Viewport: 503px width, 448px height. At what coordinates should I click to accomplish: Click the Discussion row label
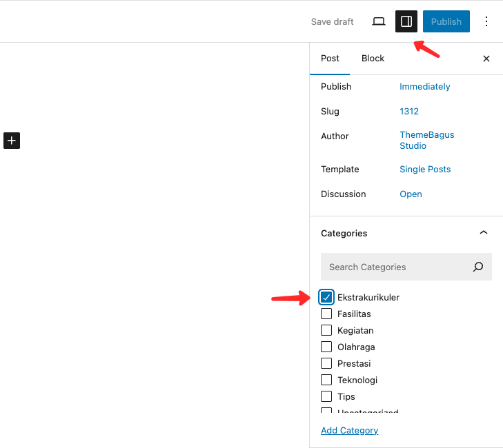[x=343, y=194]
